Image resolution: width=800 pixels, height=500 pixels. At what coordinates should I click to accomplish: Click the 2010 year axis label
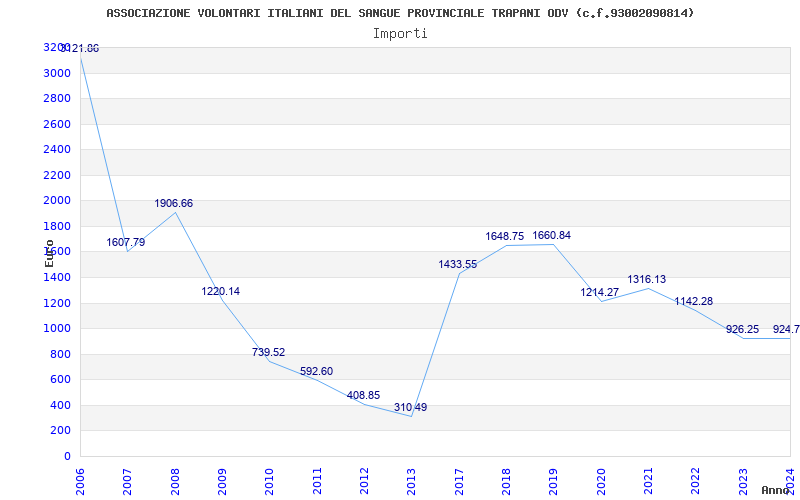269,481
